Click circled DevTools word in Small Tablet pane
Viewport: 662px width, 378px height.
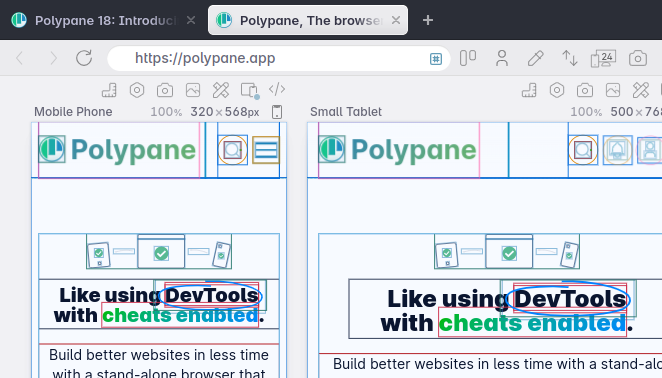point(569,299)
